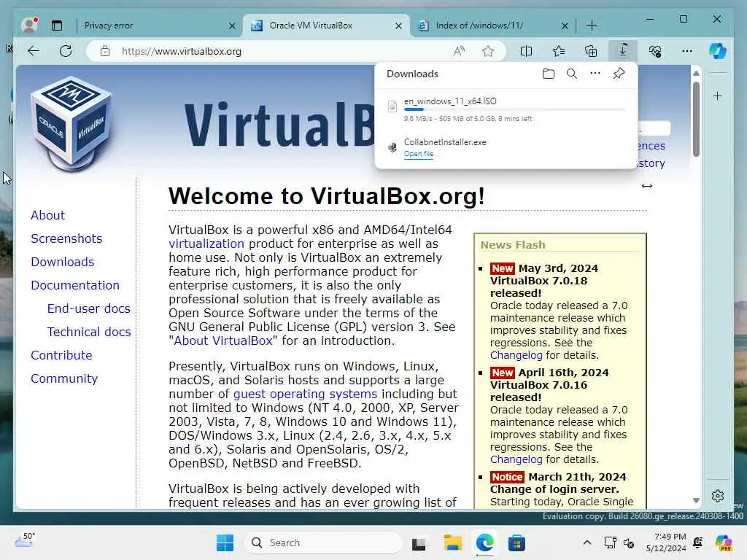Viewport: 747px width, 560px height.
Task: Open Changelog link for VirtualBox 7.0.16
Action: (516, 459)
